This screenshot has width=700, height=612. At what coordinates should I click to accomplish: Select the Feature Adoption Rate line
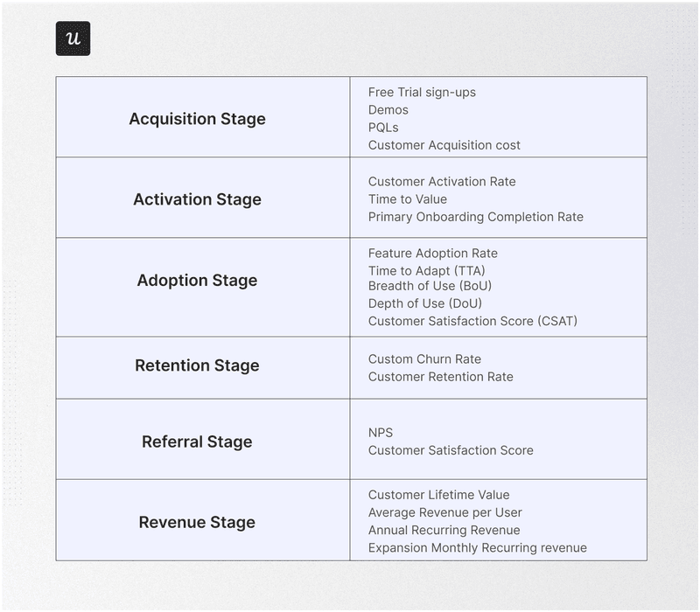point(432,254)
